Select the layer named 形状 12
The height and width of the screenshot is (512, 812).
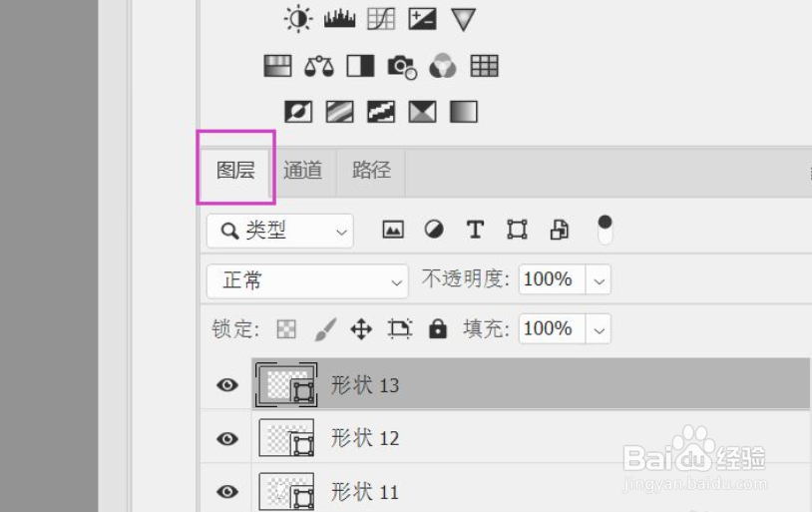click(x=365, y=438)
